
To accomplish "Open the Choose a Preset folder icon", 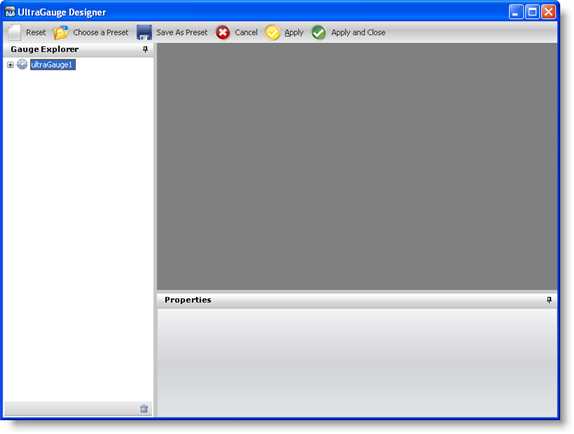I will [61, 32].
